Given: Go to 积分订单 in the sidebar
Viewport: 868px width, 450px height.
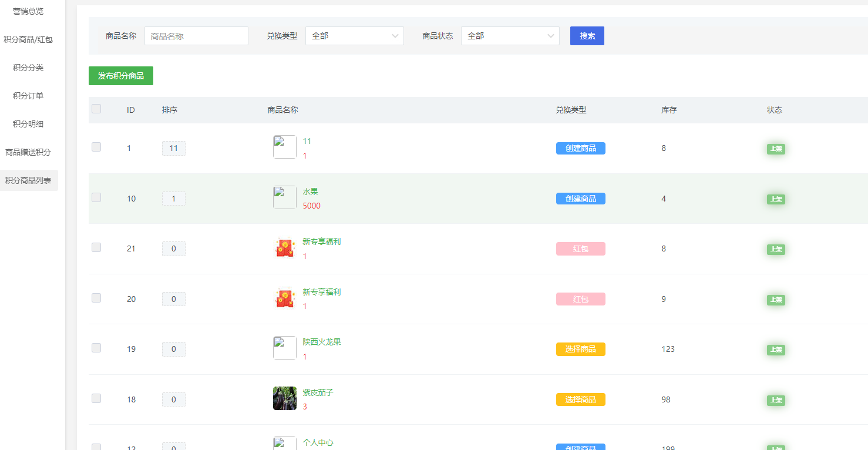Looking at the screenshot, I should (28, 96).
